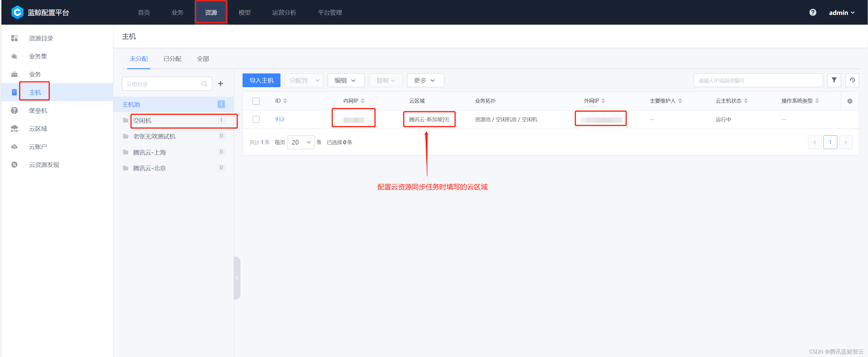
Task: Sort by 主要维护人 column arrows
Action: 680,101
